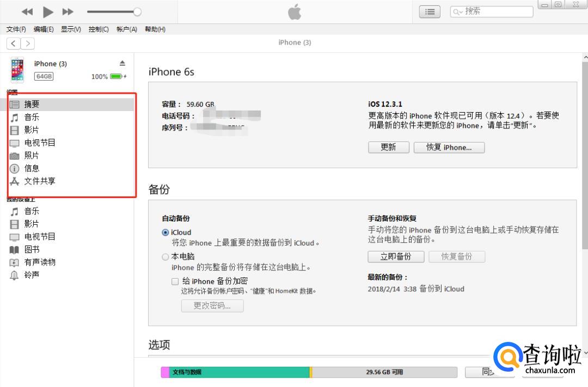Select the iCloud backup radio button
This screenshot has height=387, width=588.
pyautogui.click(x=166, y=232)
